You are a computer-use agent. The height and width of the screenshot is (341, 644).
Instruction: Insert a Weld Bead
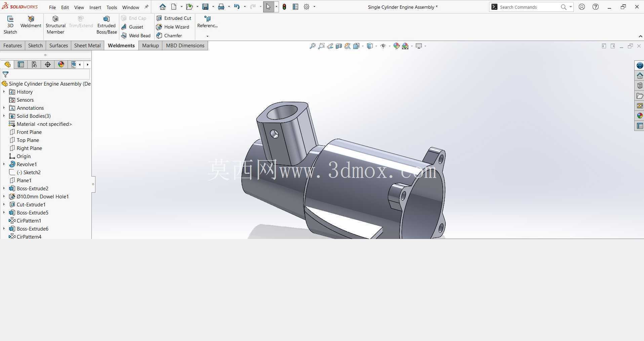click(x=136, y=36)
